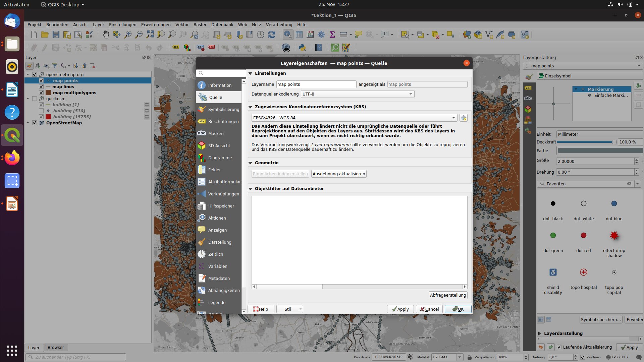The width and height of the screenshot is (644, 362).
Task: Open the Datenquellenkodierung UTF-8 dropdown
Action: click(x=357, y=94)
